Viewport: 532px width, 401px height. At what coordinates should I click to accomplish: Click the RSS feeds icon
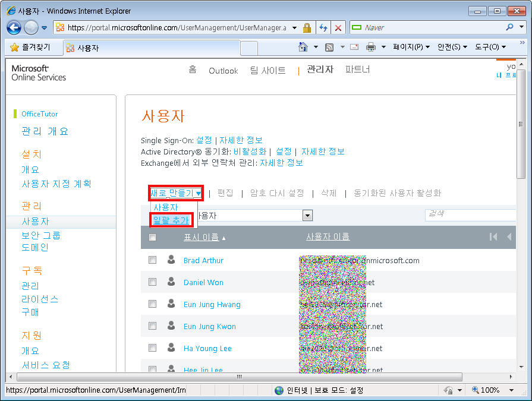(x=329, y=47)
